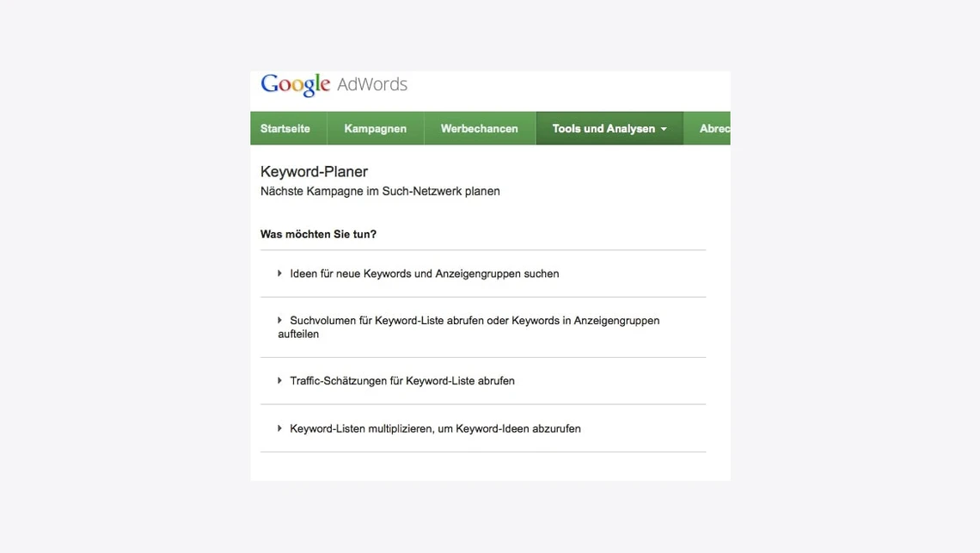Click the 'Was möchten Sie tun?' heading

click(318, 234)
